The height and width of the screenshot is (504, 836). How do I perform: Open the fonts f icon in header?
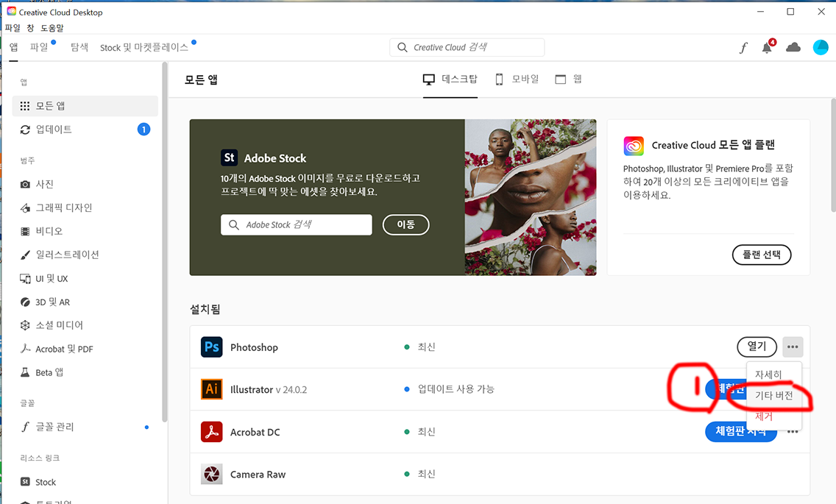pos(743,48)
